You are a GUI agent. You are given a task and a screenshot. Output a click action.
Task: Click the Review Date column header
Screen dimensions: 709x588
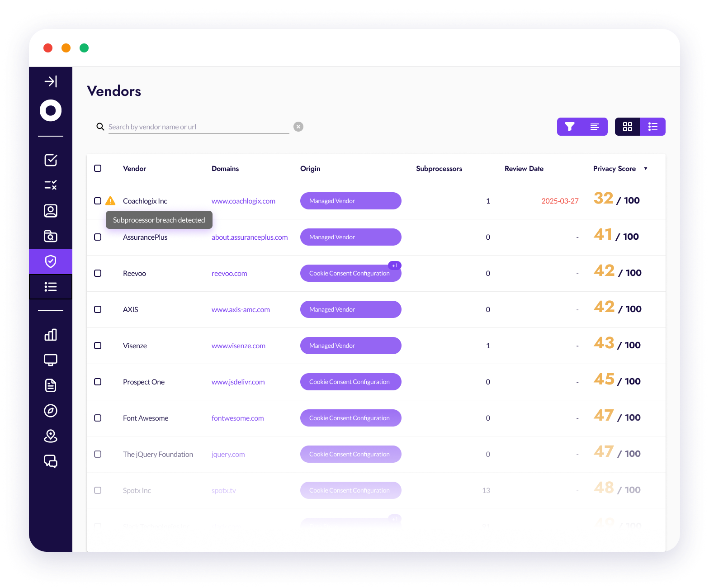(524, 168)
